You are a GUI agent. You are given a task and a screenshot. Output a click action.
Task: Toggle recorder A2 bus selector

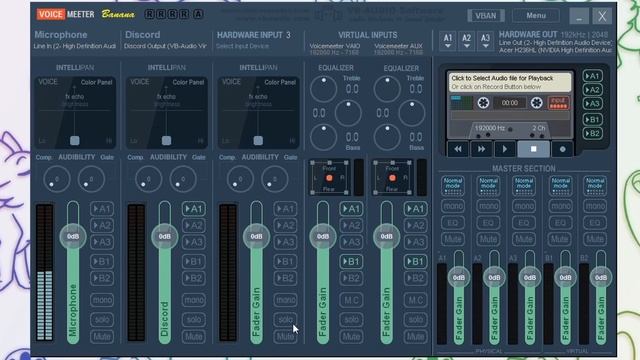pos(593,90)
